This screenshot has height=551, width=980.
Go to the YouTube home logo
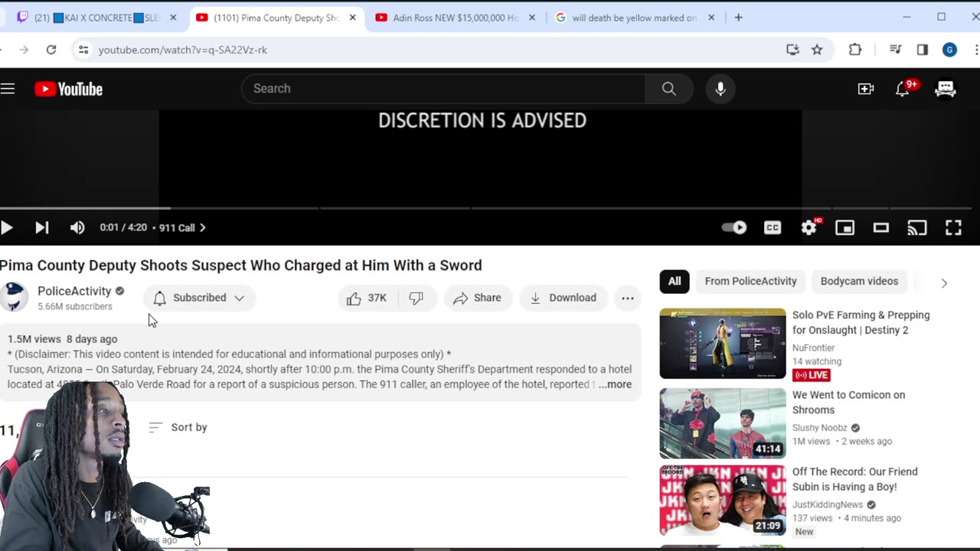pos(68,89)
